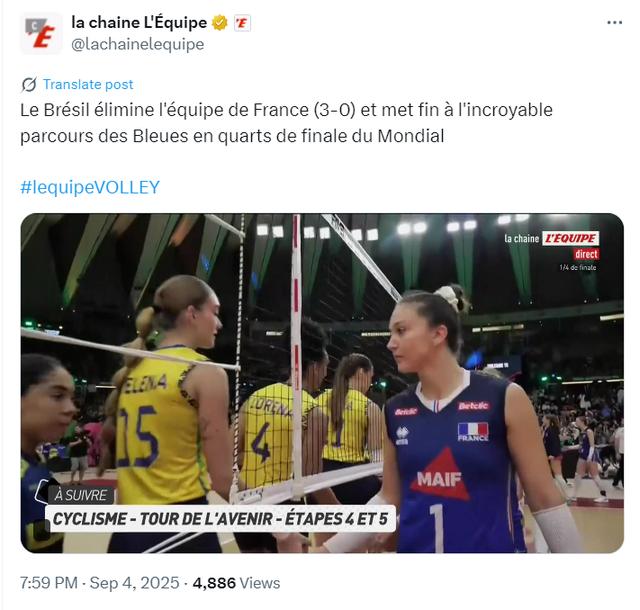Screen dimensions: 640x610
Task: Click the Translate post icon
Action: pyautogui.click(x=29, y=85)
